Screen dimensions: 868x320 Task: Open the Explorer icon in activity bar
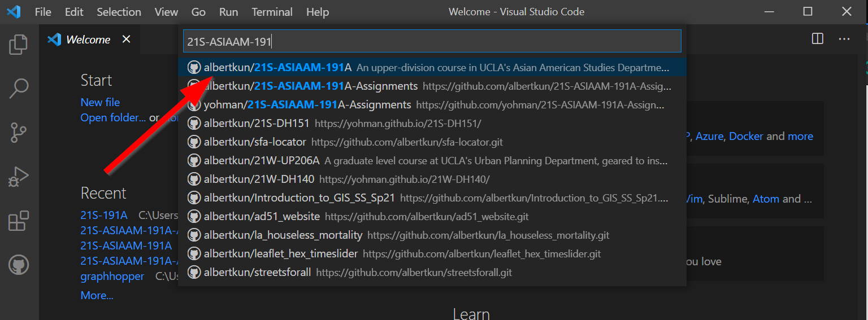tap(19, 45)
